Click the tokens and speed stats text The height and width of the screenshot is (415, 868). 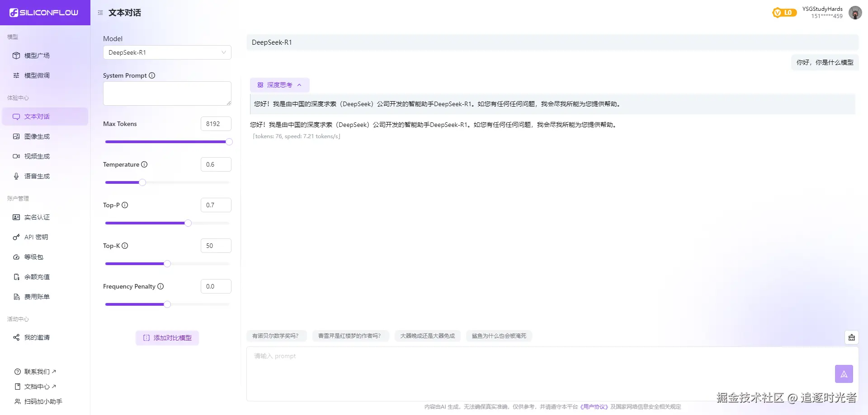(x=297, y=136)
